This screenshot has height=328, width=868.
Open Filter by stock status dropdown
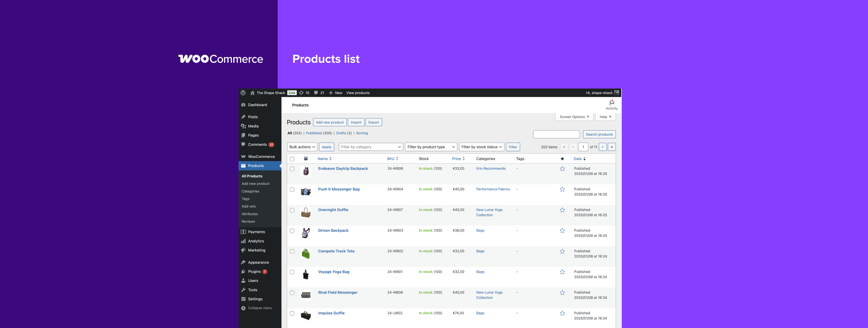coord(482,147)
